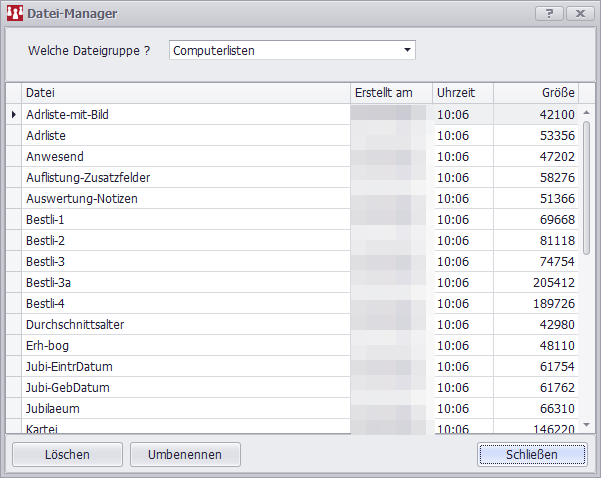This screenshot has height=478, width=601.
Task: Click the help question mark button
Action: [x=549, y=13]
